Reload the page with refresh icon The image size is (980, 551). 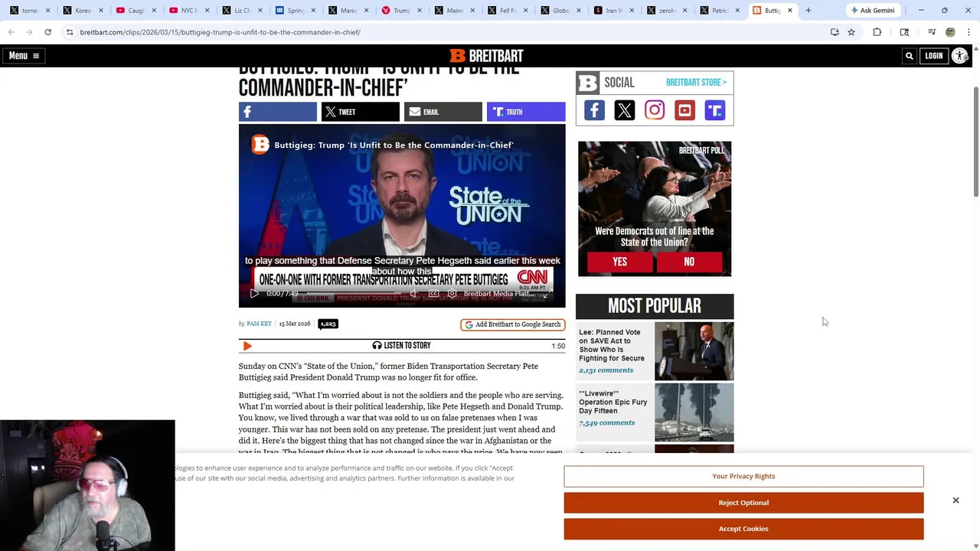click(x=47, y=32)
